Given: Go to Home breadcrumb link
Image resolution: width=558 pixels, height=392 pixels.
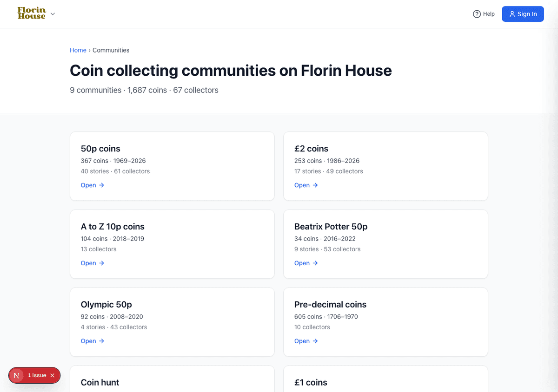Looking at the screenshot, I should (x=78, y=50).
